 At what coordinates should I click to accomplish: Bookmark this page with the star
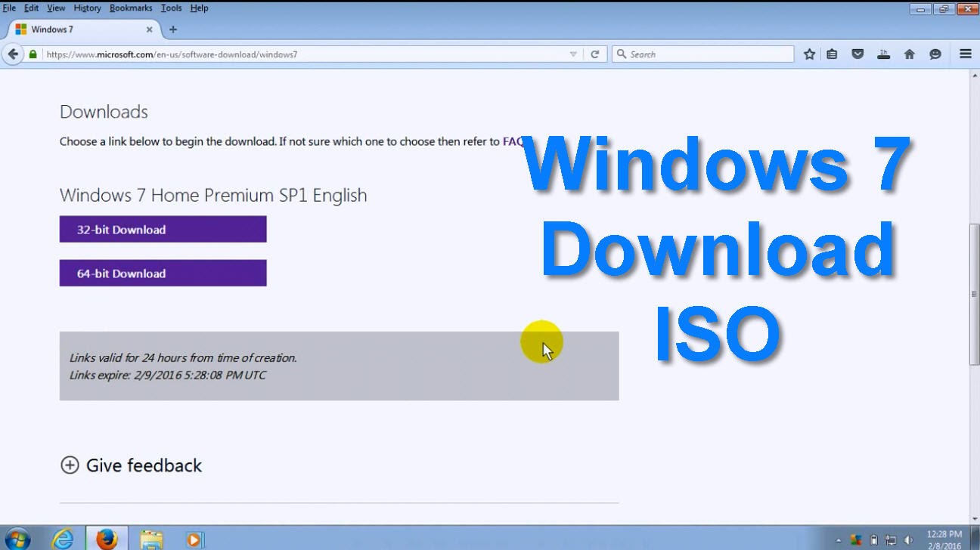coord(809,54)
